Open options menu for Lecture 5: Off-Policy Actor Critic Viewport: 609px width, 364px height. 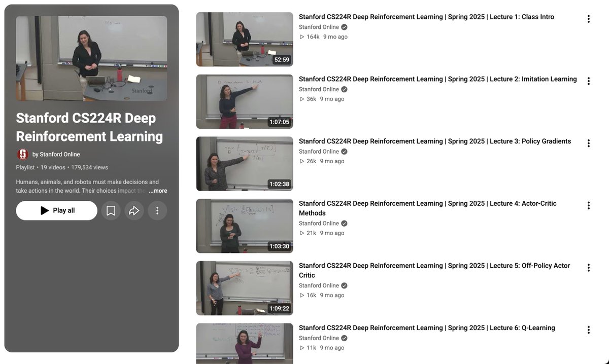tap(589, 268)
